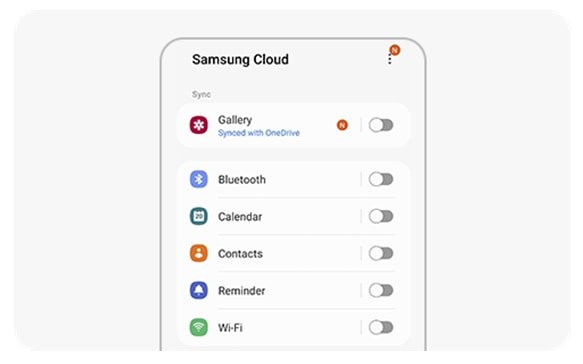Tap the green Wi-Fi icon
This screenshot has width=583, height=364.
pyautogui.click(x=199, y=328)
